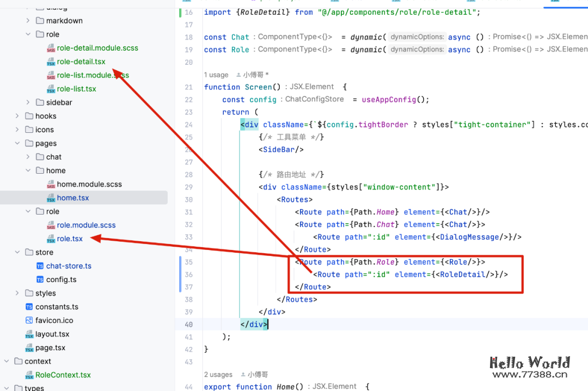Click the home.module.scss SASS icon
Screen dimensions: 588x391
[51, 185]
